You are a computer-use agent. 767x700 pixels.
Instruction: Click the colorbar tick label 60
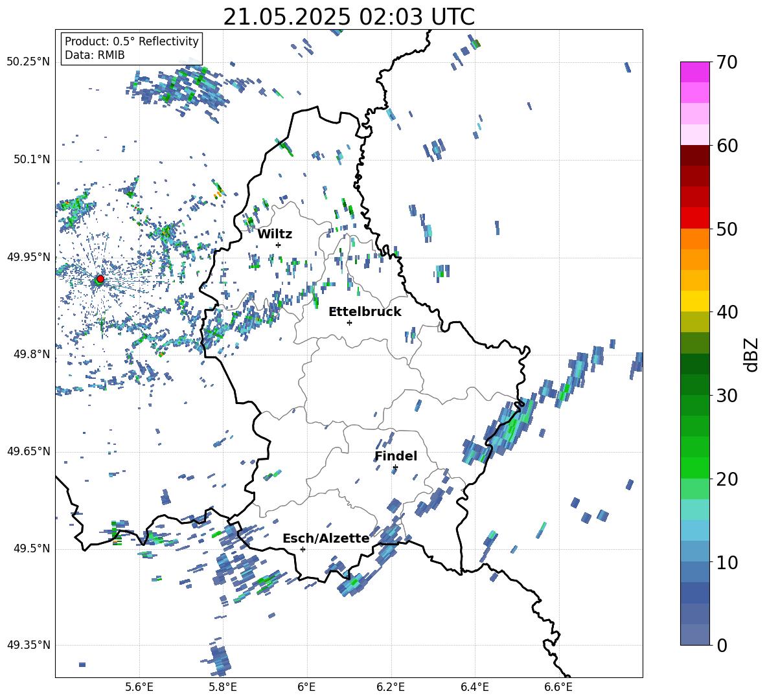tap(727, 146)
